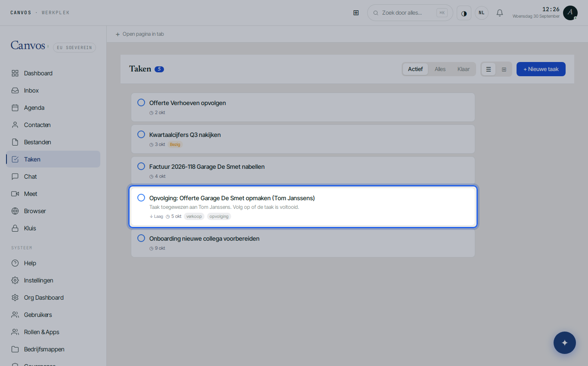The image size is (588, 366).
Task: Click the verkoop tag on highlighted task
Action: pyautogui.click(x=194, y=216)
